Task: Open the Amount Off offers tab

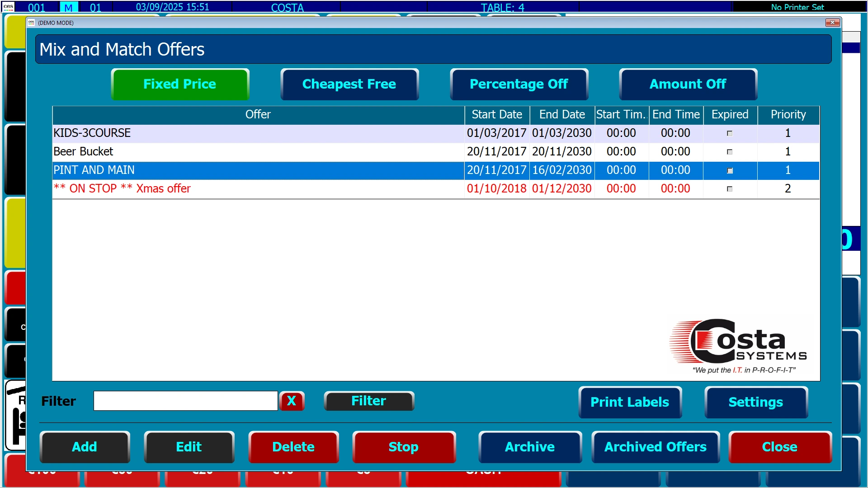Action: (x=688, y=84)
